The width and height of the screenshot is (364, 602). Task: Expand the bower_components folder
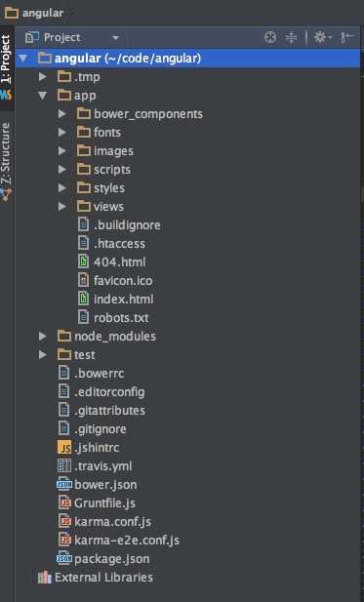[61, 114]
